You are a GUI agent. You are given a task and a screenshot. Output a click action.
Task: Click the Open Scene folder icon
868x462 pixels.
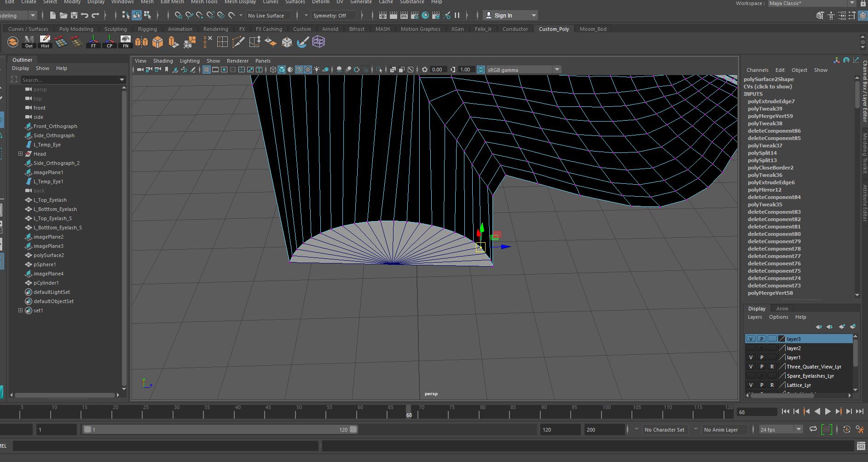pyautogui.click(x=63, y=16)
